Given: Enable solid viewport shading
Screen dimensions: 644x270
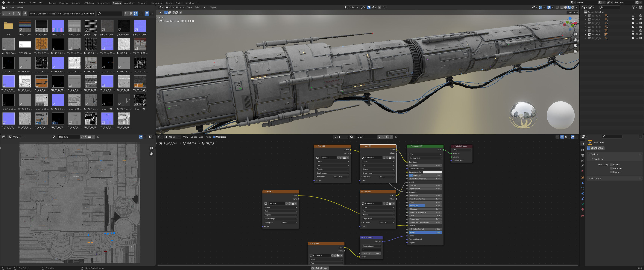Looking at the screenshot, I should (x=566, y=7).
